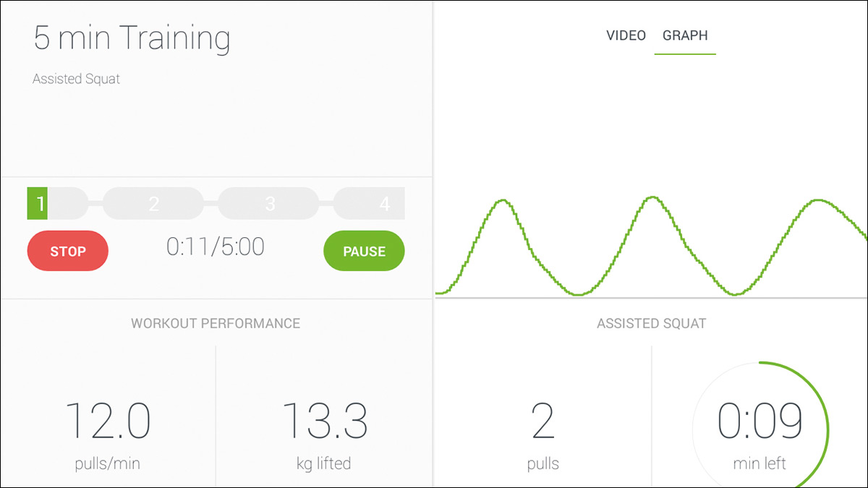Click the 12.0 pulls/min metric

point(109,432)
